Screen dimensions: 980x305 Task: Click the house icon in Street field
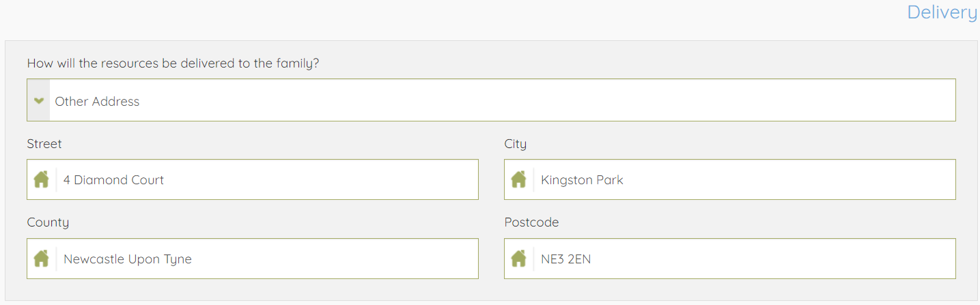[42, 179]
